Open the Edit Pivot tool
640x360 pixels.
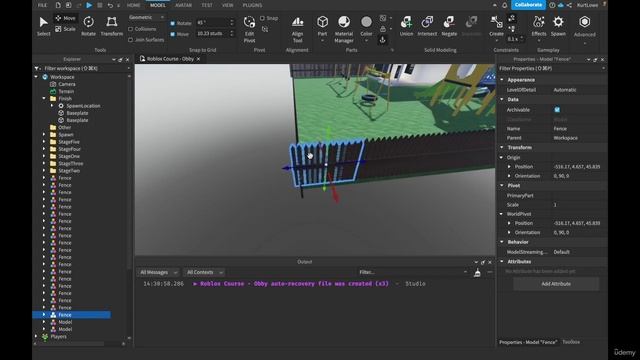point(249,29)
